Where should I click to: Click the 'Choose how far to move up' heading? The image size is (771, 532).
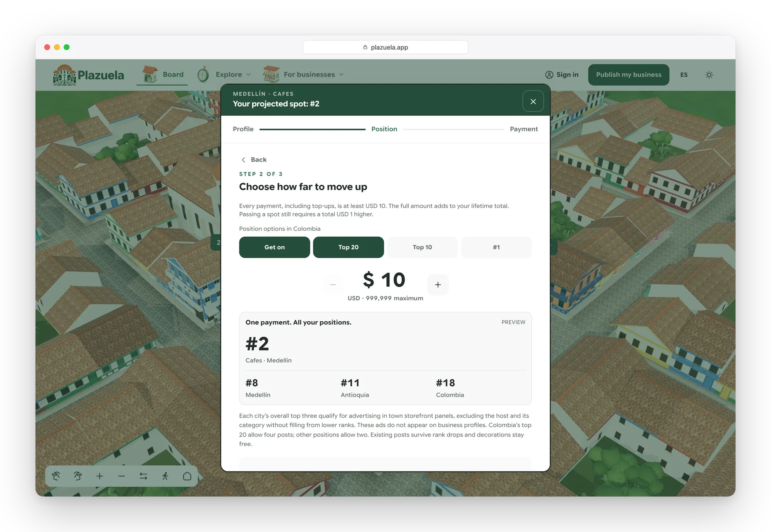303,187
